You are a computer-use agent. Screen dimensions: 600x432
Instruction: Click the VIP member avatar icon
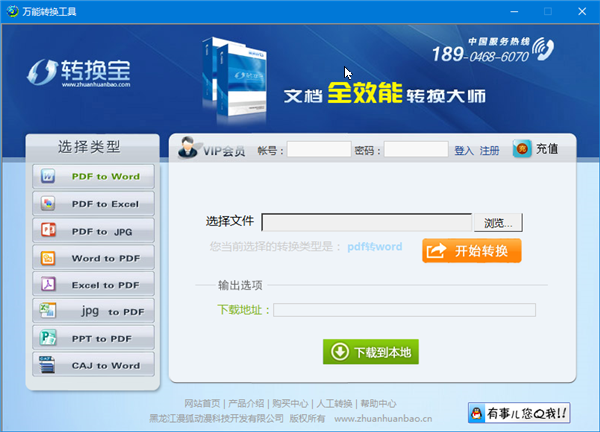coord(188,147)
